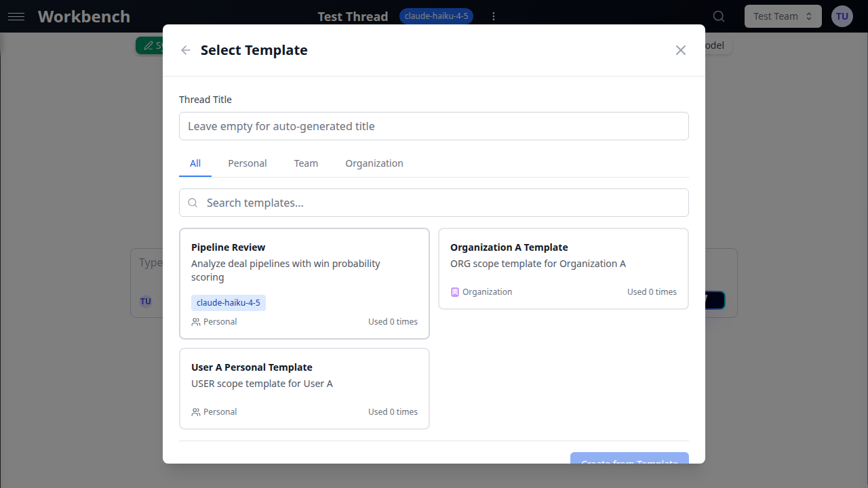The height and width of the screenshot is (488, 868).
Task: Expand the Test Team chevron control
Action: pos(808,16)
